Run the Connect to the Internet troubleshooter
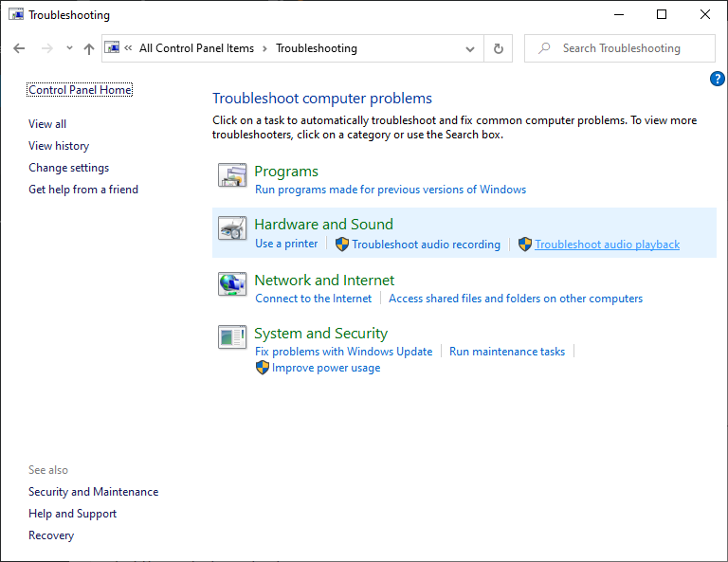The height and width of the screenshot is (562, 728). point(314,299)
